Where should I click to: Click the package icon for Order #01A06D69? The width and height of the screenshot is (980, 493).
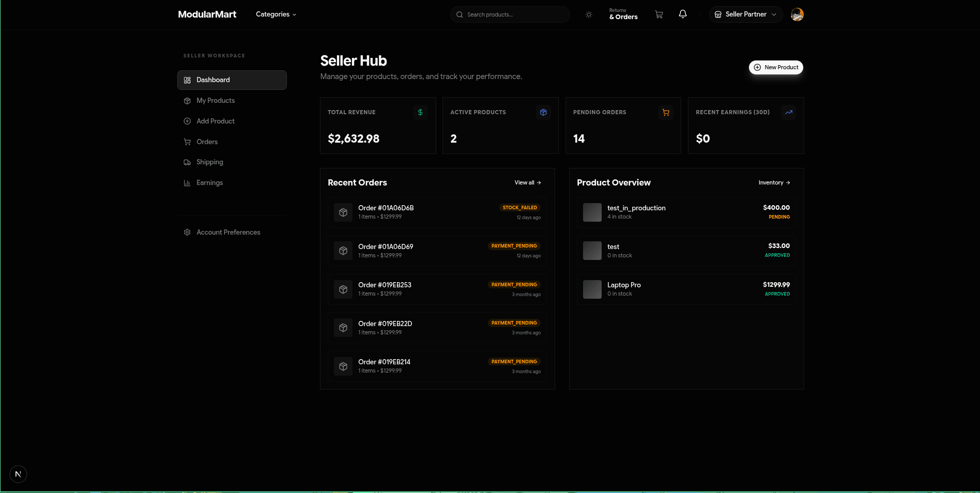coord(343,251)
